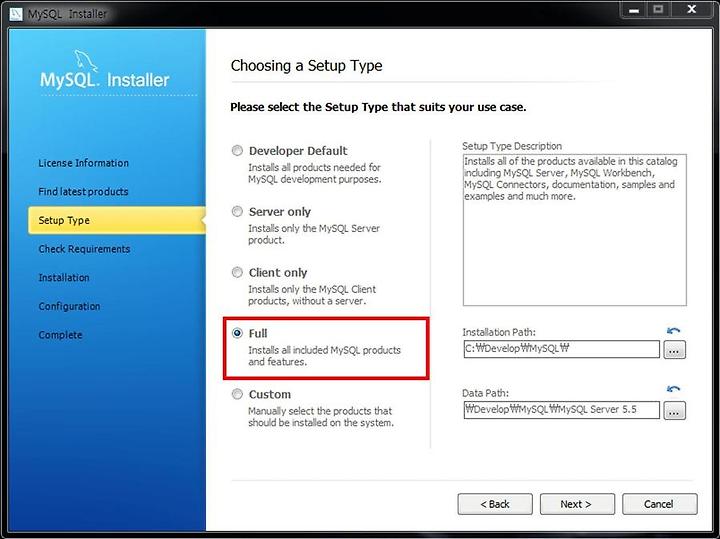The height and width of the screenshot is (539, 720).
Task: Click 'Choosing a Setup Type' heading
Action: tap(306, 66)
